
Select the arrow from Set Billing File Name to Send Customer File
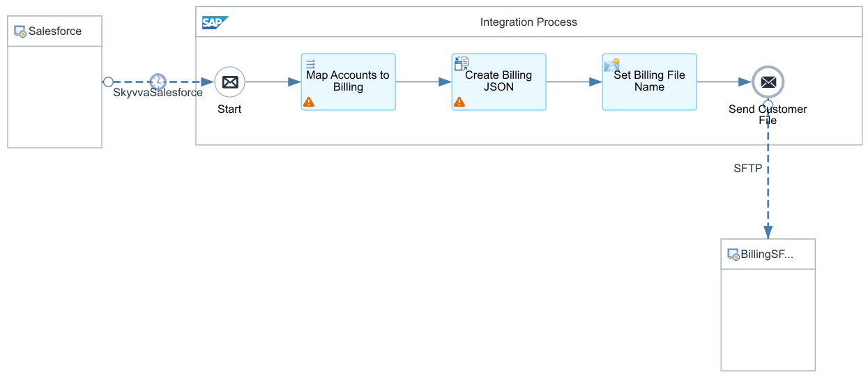(x=724, y=82)
